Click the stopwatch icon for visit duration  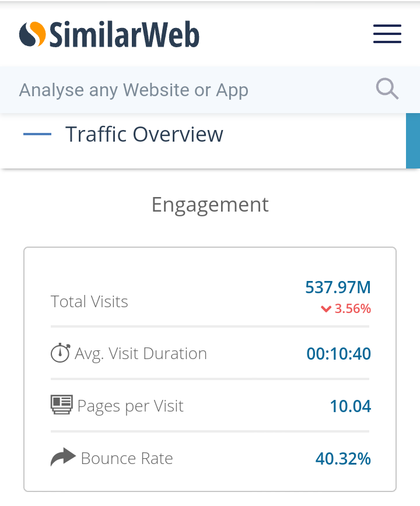(x=60, y=353)
